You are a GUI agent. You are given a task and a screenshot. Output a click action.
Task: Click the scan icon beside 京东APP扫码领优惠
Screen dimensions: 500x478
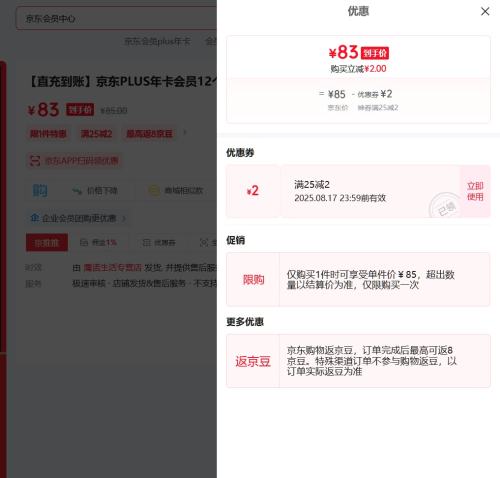(35, 161)
